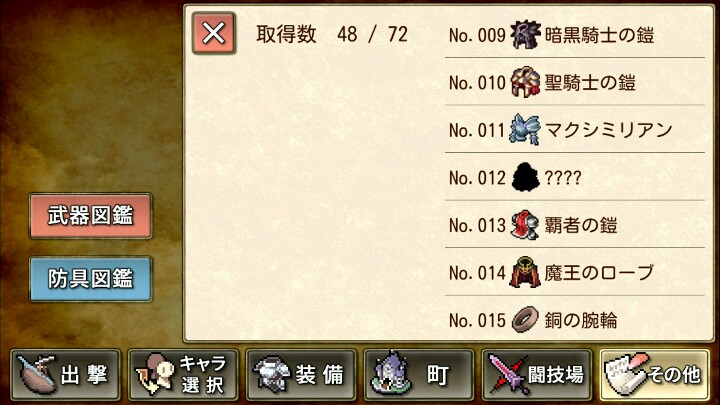Click the 覇者の鎧 red cape armor icon

[x=525, y=225]
